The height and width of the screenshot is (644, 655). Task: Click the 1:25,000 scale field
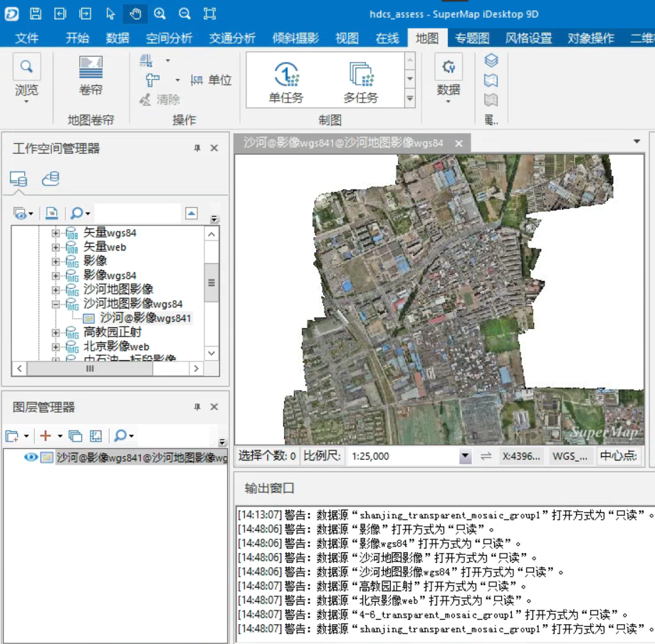(x=403, y=456)
